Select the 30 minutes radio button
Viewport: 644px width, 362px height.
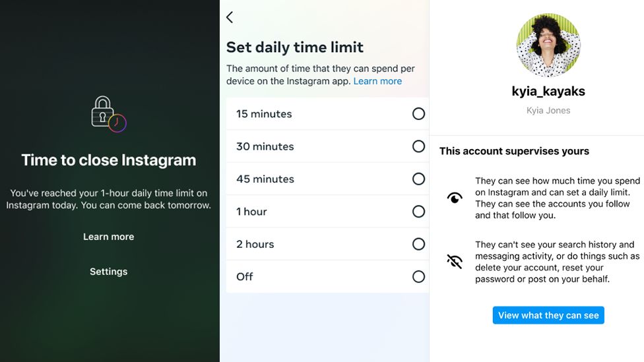(418, 146)
